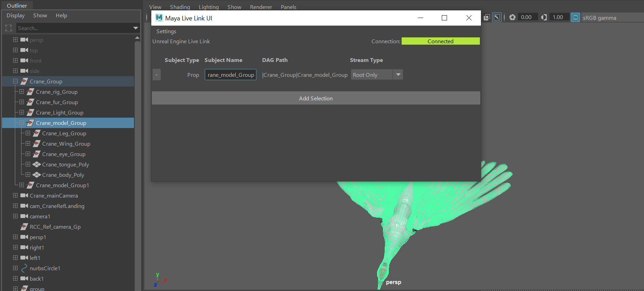Click the camera icon beside right1
The height and width of the screenshot is (291, 644).
[x=24, y=247]
